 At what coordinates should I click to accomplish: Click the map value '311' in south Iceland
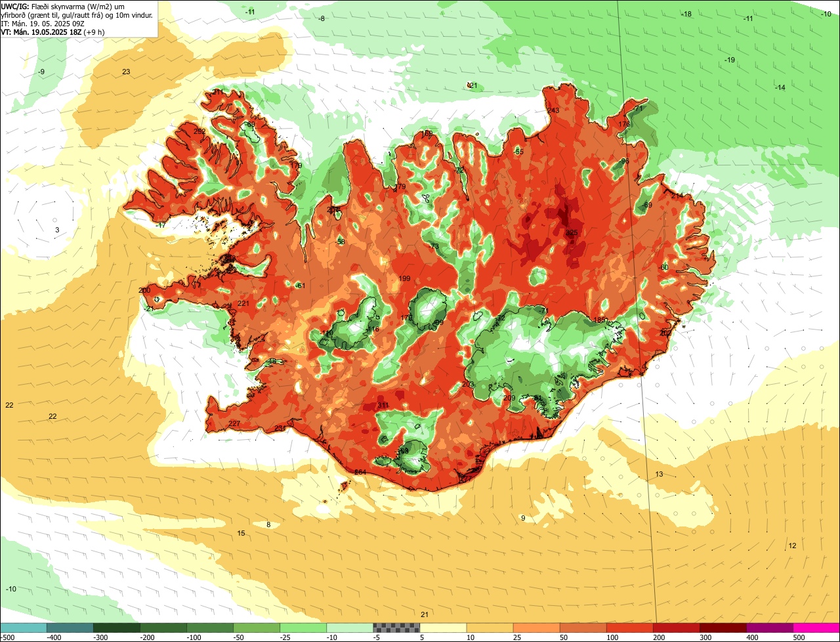coord(383,405)
